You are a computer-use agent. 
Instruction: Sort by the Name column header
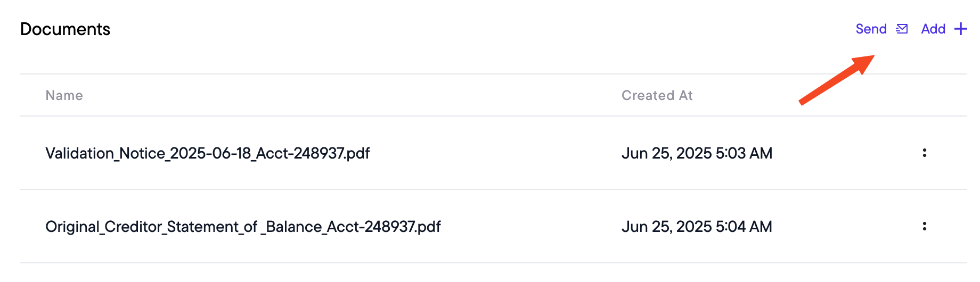pyautogui.click(x=64, y=95)
